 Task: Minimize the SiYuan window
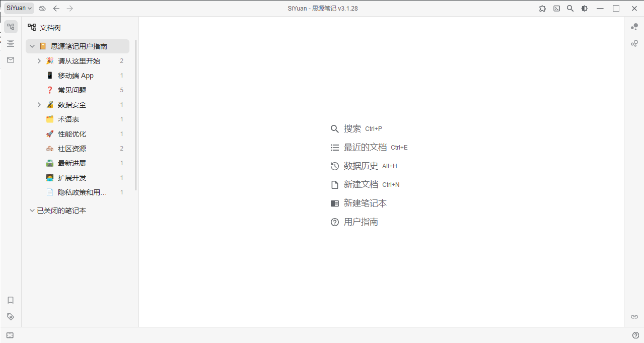click(x=600, y=9)
